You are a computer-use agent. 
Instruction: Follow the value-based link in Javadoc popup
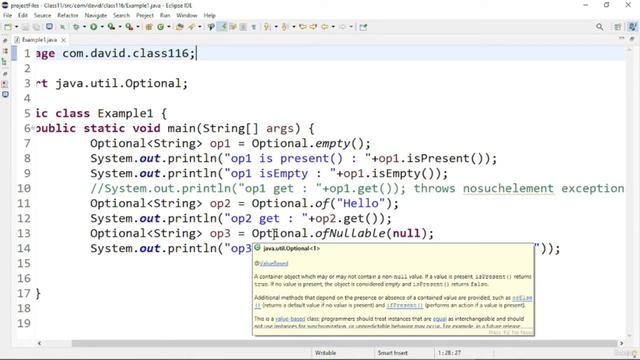[290, 319]
